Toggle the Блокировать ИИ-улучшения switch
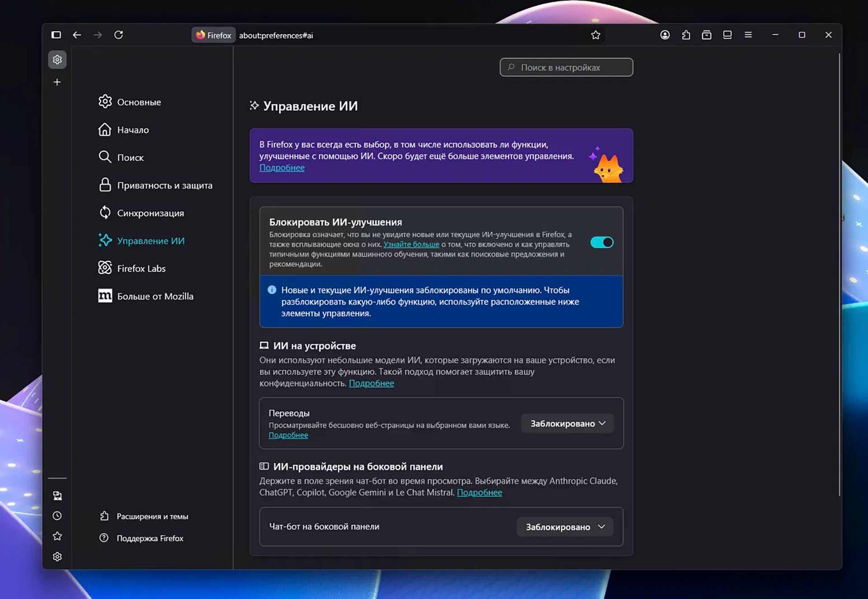Screen dimensions: 868x599 coord(601,242)
